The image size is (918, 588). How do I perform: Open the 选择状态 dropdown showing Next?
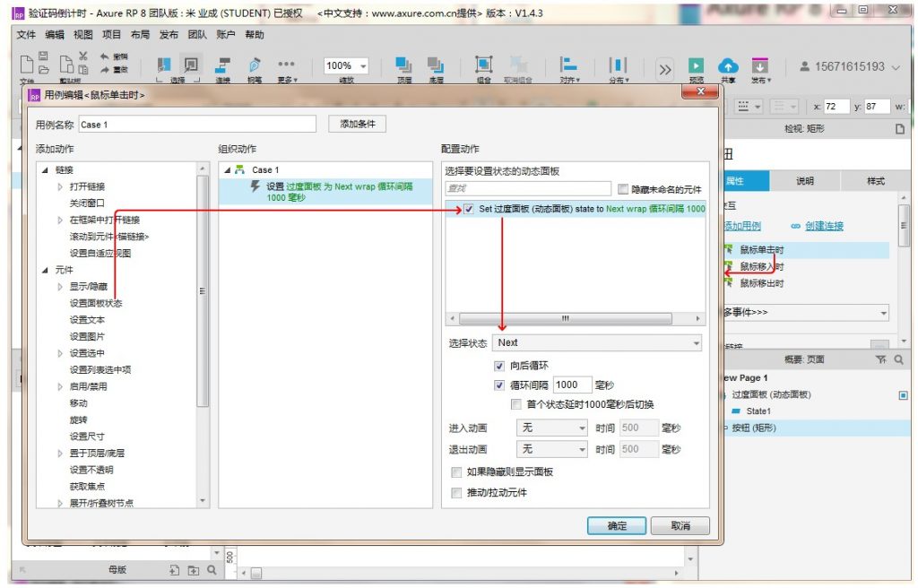point(597,342)
